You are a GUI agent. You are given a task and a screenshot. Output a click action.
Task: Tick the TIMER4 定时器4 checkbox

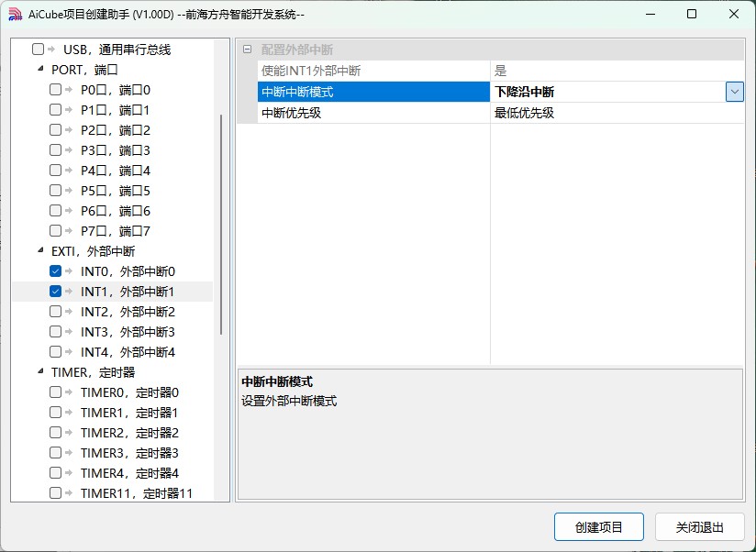pyautogui.click(x=55, y=473)
